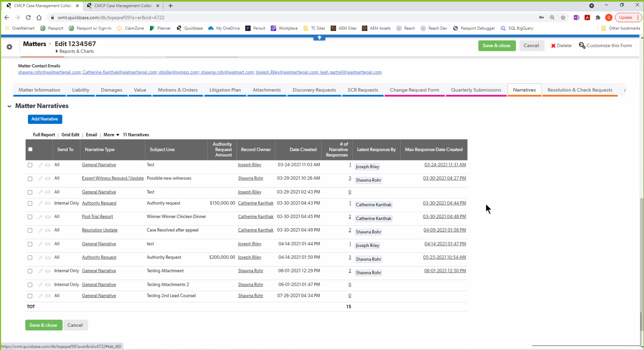
Task: Click the browser extensions puzzle icon
Action: pyautogui.click(x=598, y=17)
